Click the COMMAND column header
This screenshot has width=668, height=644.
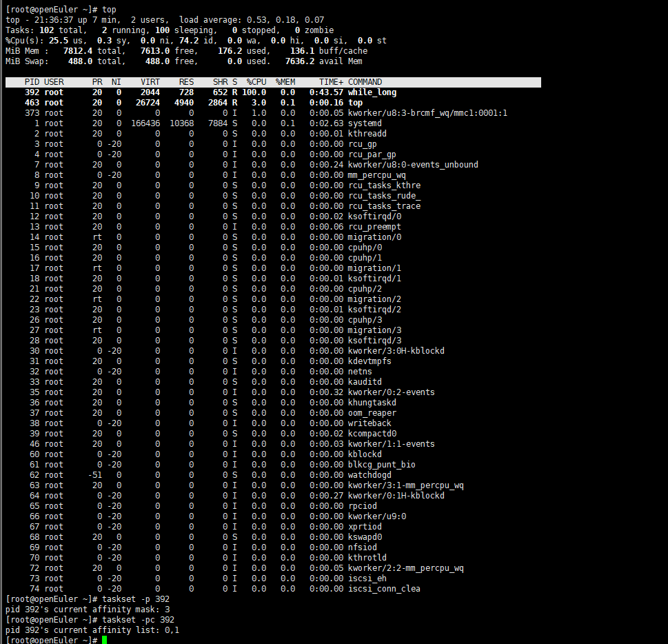click(365, 82)
